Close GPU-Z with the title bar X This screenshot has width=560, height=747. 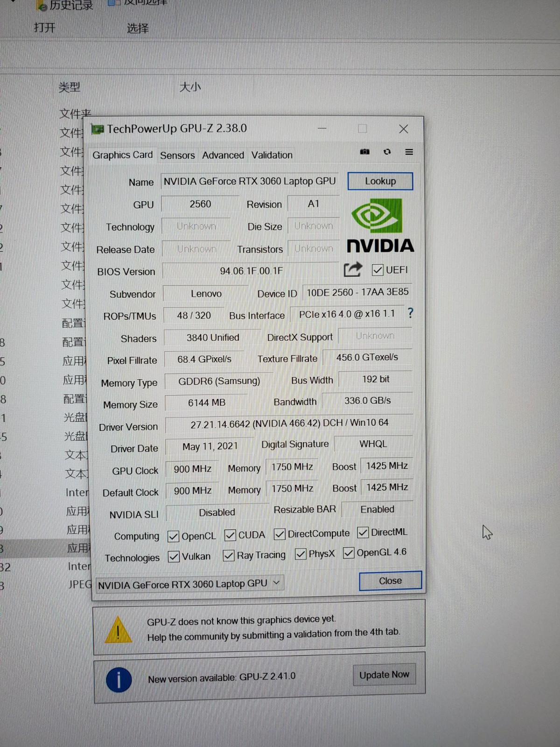pyautogui.click(x=404, y=129)
